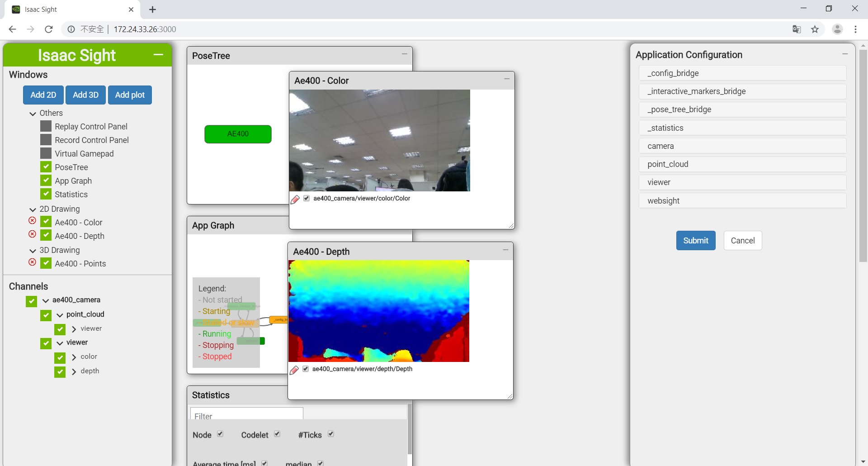
Task: Open the _statistics configuration section
Action: [x=742, y=128]
